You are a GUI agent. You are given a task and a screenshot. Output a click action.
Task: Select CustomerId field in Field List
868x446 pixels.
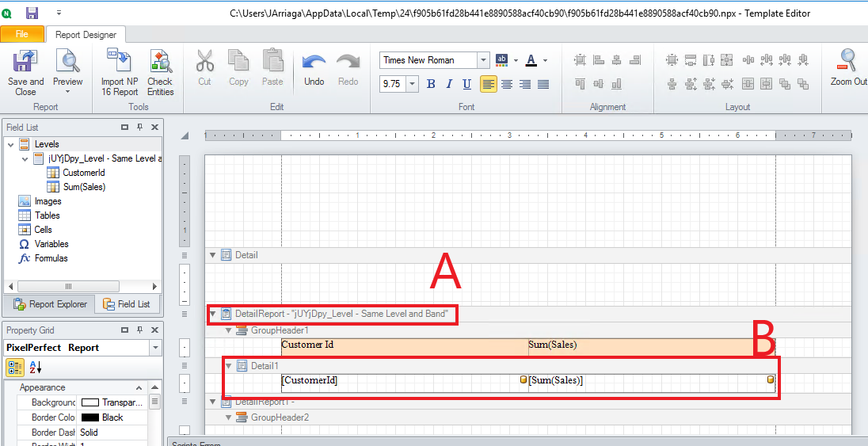coord(84,173)
